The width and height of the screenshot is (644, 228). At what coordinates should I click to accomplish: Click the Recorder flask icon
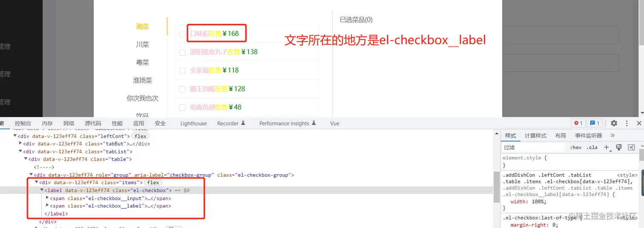(x=243, y=123)
